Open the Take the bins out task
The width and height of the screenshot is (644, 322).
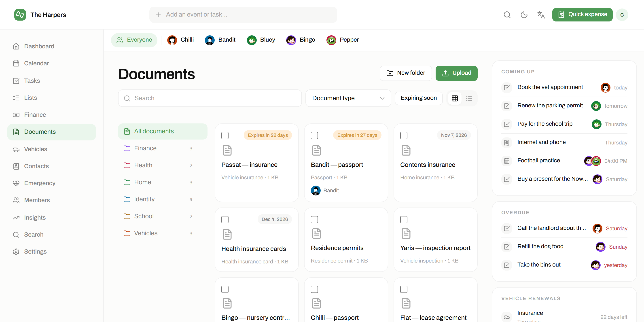[x=564, y=265]
